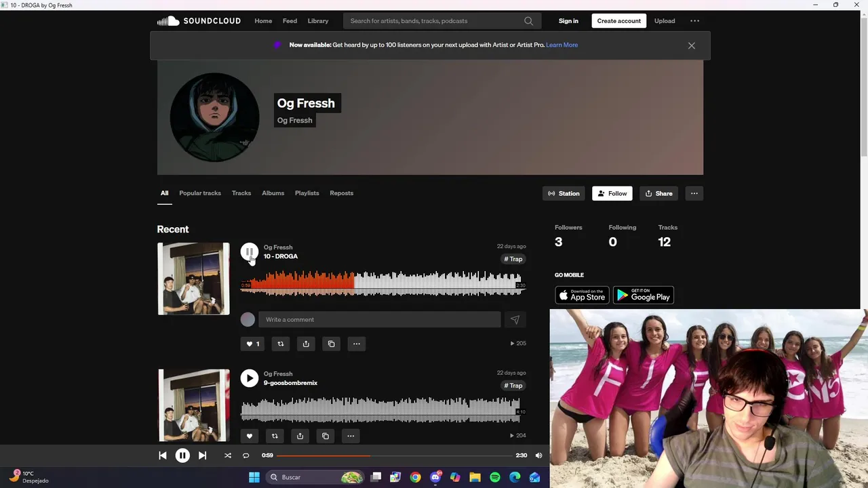This screenshot has height=488, width=868.
Task: Select the All tab
Action: click(164, 193)
